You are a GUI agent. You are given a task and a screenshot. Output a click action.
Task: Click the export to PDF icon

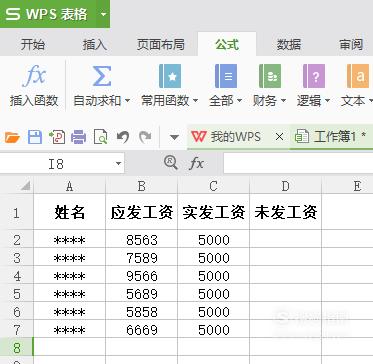pyautogui.click(x=57, y=137)
